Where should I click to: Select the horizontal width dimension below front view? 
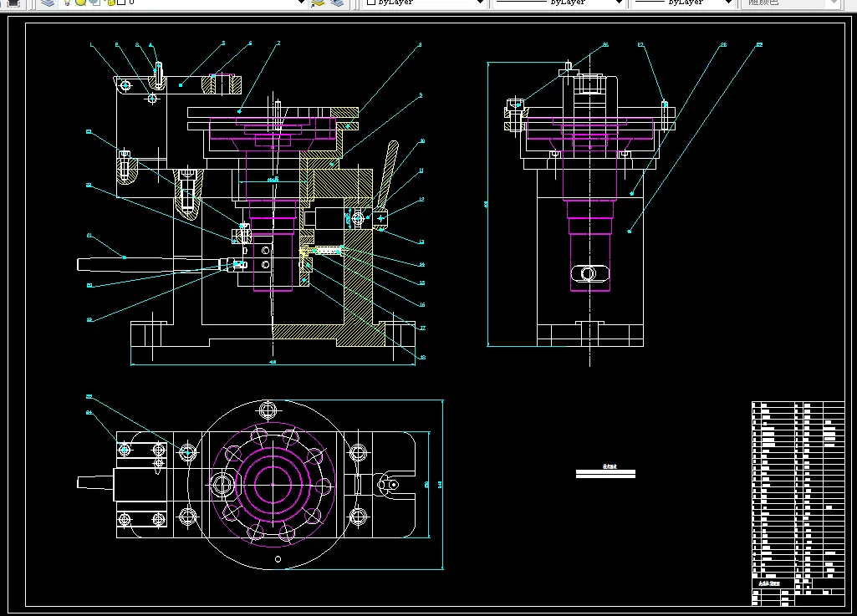(273, 363)
